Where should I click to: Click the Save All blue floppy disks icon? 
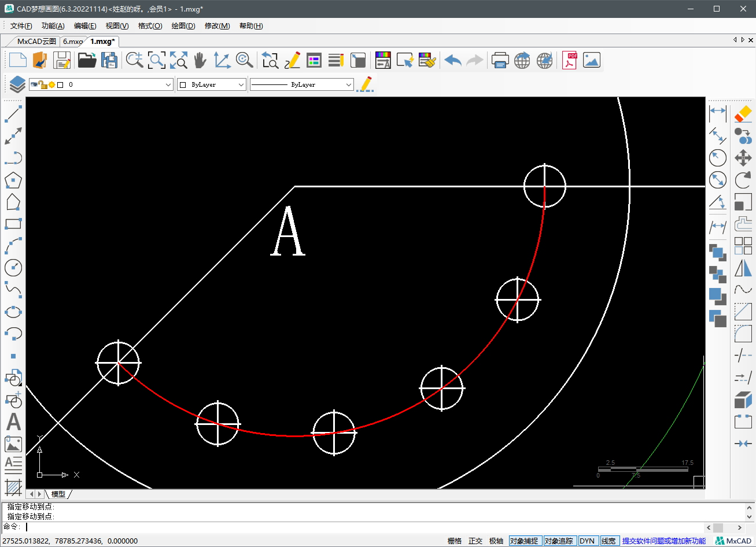pos(109,60)
